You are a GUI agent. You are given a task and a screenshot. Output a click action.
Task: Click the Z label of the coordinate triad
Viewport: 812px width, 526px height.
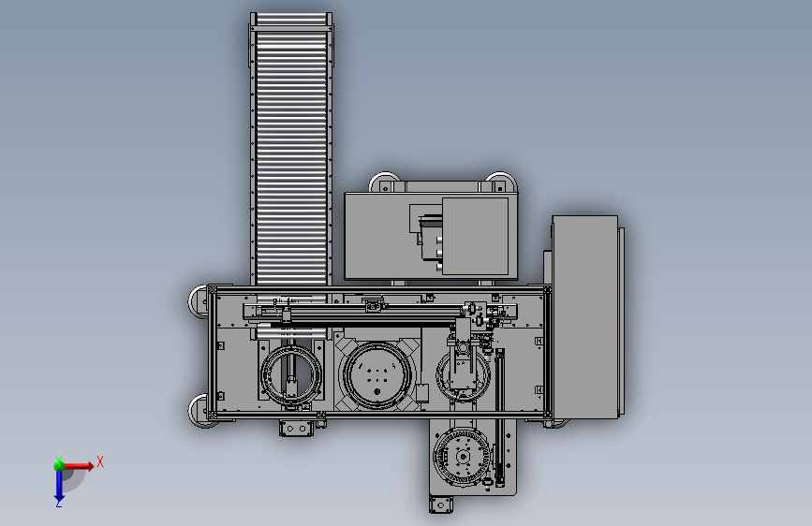[58, 503]
